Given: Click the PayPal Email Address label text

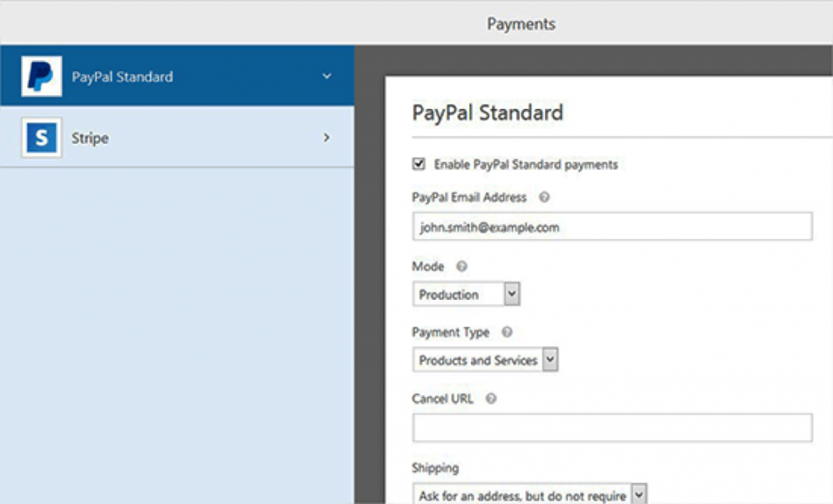Looking at the screenshot, I should (469, 198).
